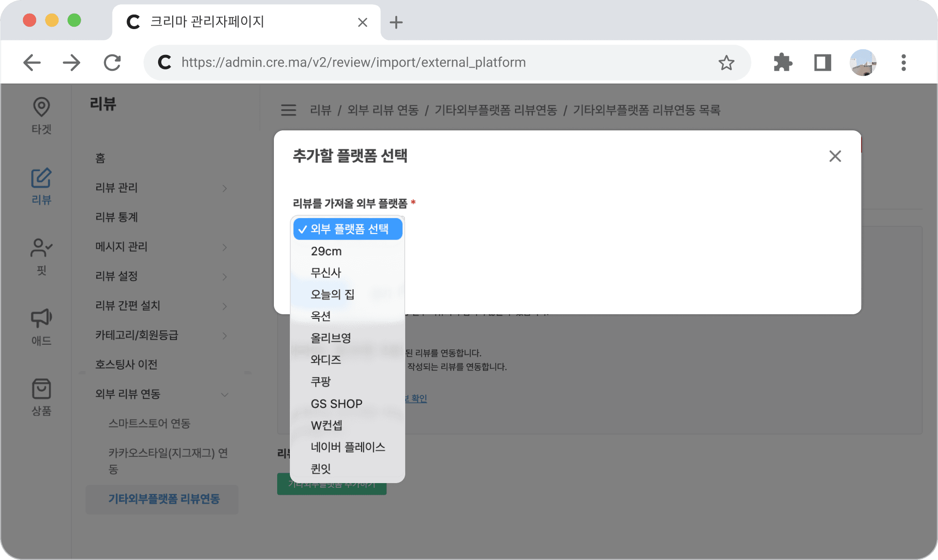Image resolution: width=938 pixels, height=560 pixels.
Task: Click the partially hidden 확인 link
Action: tap(416, 398)
